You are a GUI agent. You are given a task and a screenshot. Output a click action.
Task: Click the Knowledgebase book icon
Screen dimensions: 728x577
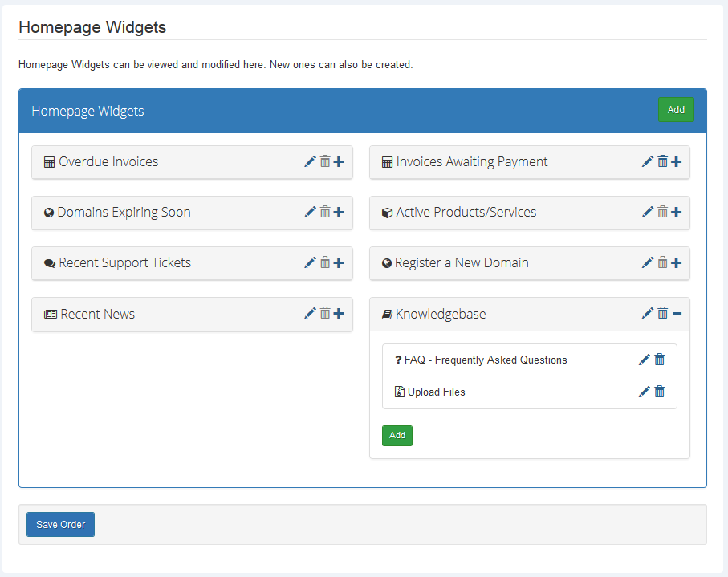click(387, 315)
